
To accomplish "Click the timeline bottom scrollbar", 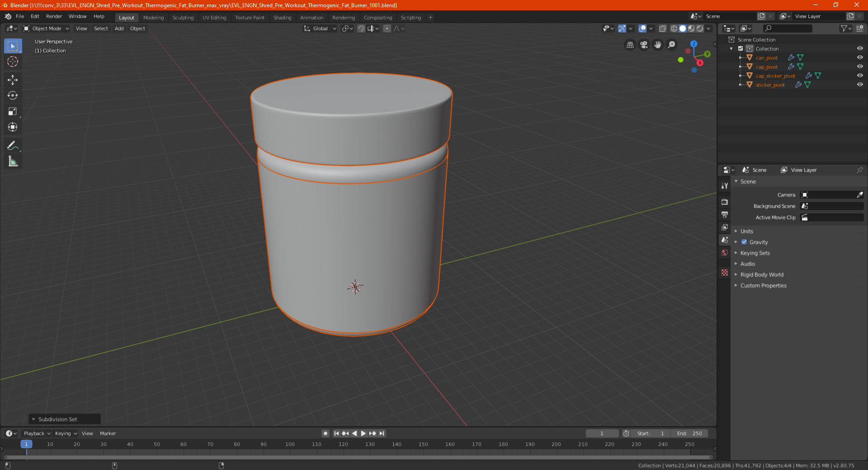I will (357, 457).
